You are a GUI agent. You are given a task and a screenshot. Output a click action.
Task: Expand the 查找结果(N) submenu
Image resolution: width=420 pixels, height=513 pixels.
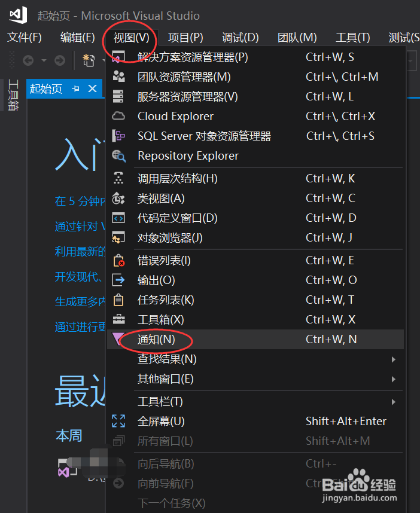255,359
